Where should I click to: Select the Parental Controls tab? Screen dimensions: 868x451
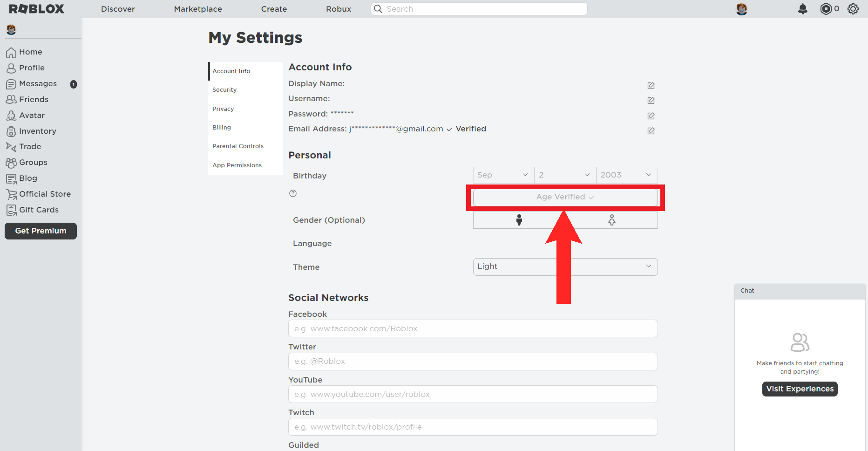tap(245, 146)
